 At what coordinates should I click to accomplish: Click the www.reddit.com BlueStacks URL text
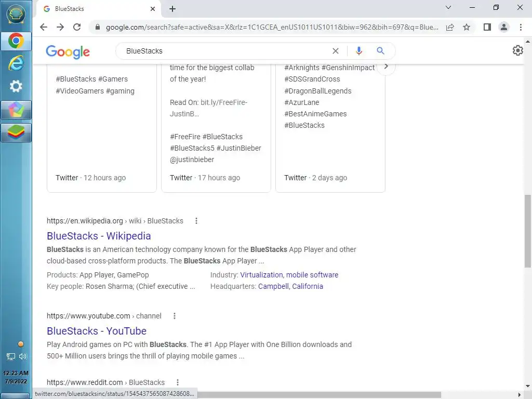[x=106, y=382]
